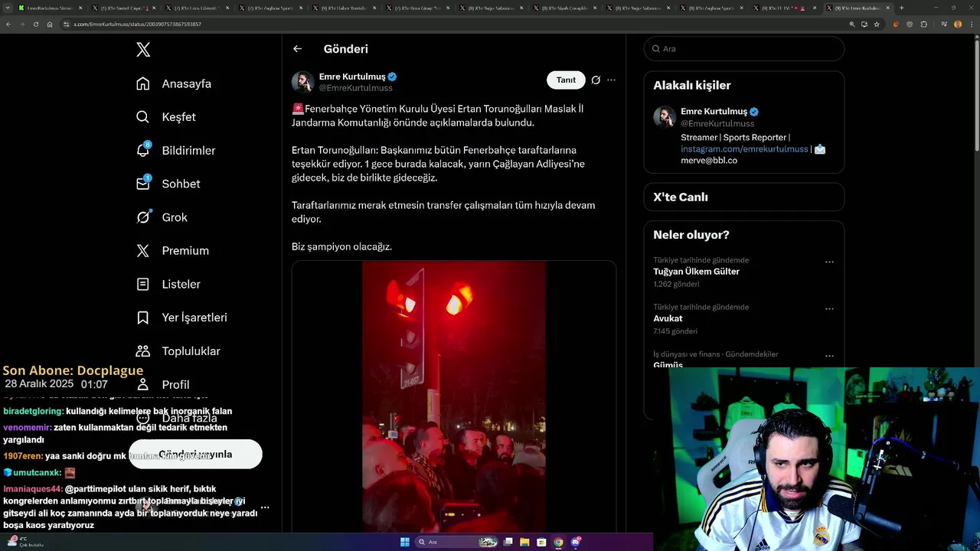Open the Listeler list icon
980x551 pixels.
pos(142,284)
